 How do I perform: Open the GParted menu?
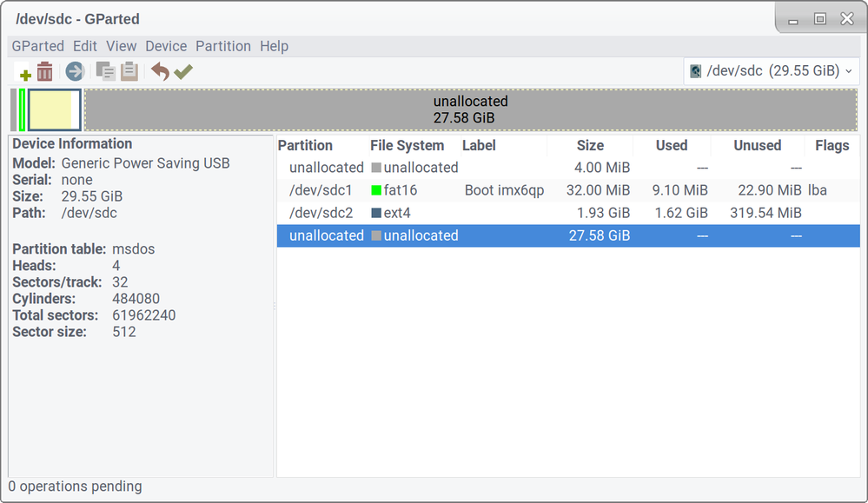click(x=37, y=46)
